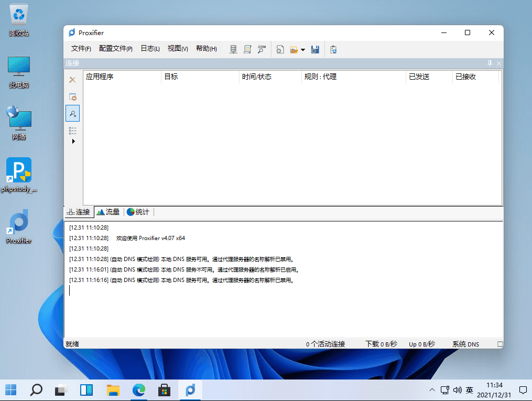
Task: Sort by the 已发送 column header
Action: coord(429,77)
